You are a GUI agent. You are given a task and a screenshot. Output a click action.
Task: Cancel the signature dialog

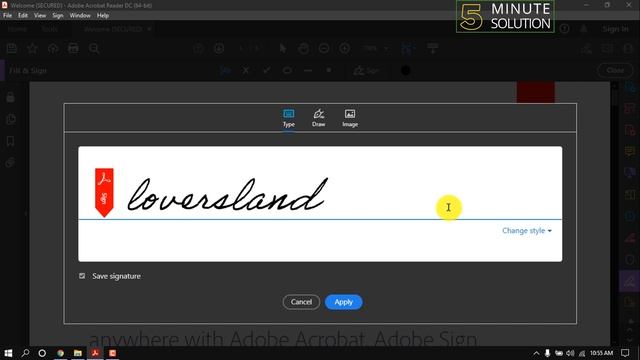coord(301,302)
